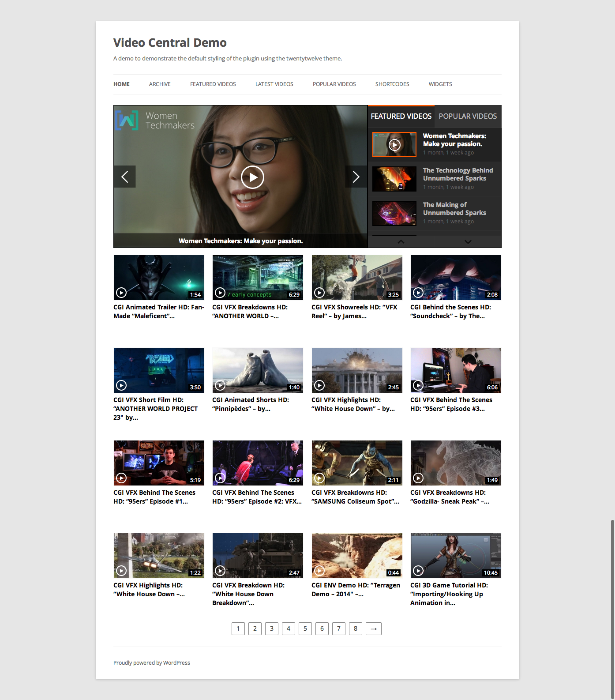Open SAMSUNG Coliseum Spot title link
Screen dimensions: 615x700
click(x=355, y=497)
